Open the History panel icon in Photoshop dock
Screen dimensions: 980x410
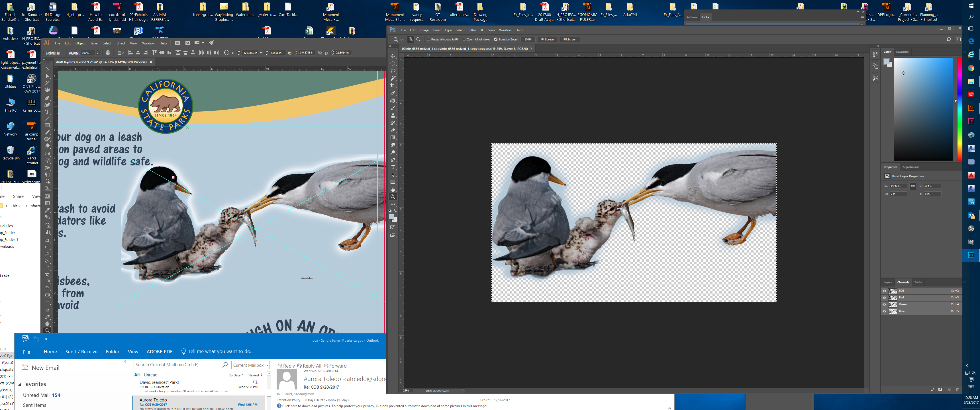click(x=875, y=54)
